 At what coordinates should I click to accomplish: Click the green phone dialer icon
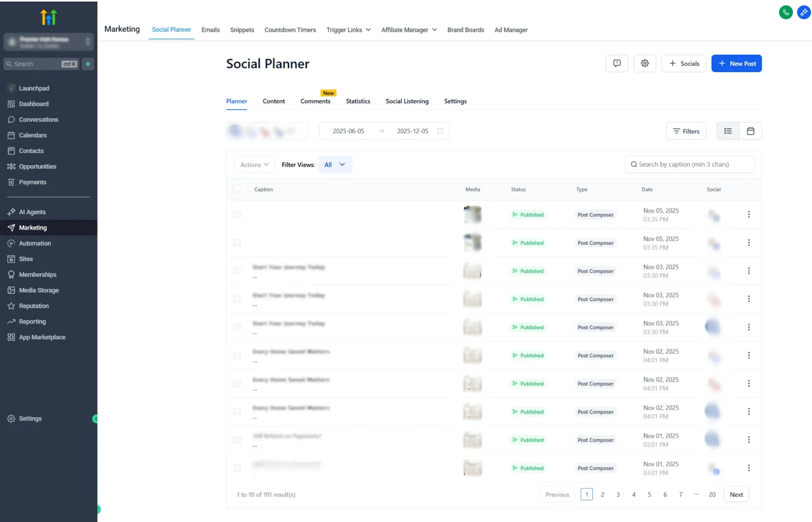(786, 13)
